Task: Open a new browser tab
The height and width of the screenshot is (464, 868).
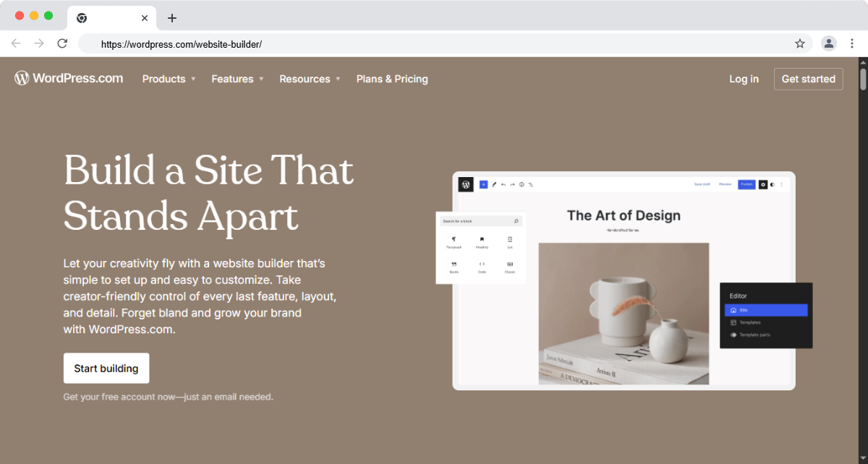Action: point(171,18)
